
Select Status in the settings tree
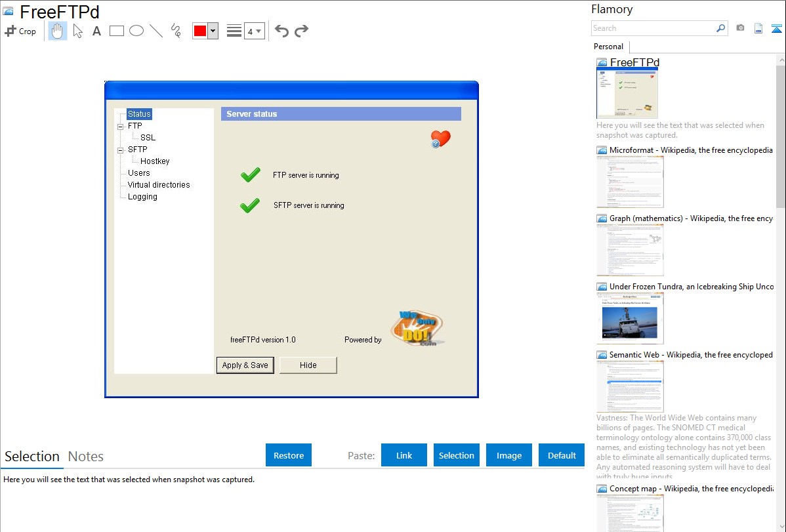click(139, 114)
